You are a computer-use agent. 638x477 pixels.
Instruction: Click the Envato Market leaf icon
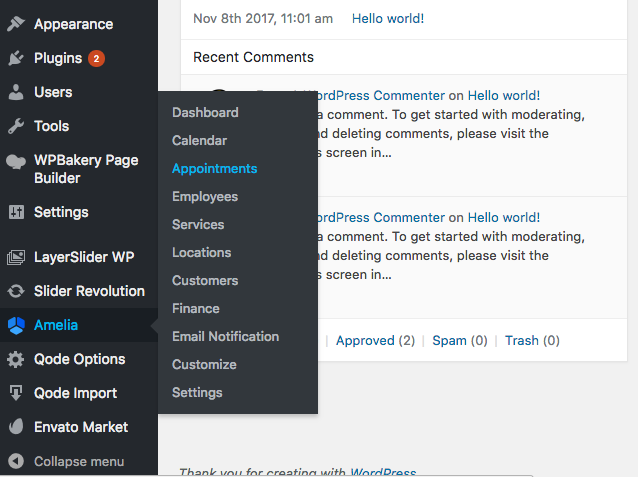(16, 427)
